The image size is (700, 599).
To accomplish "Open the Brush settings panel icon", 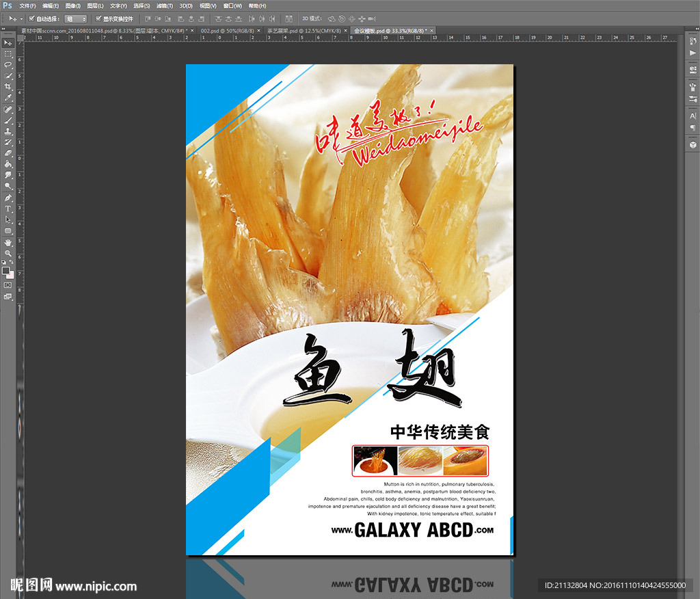I will (x=693, y=98).
